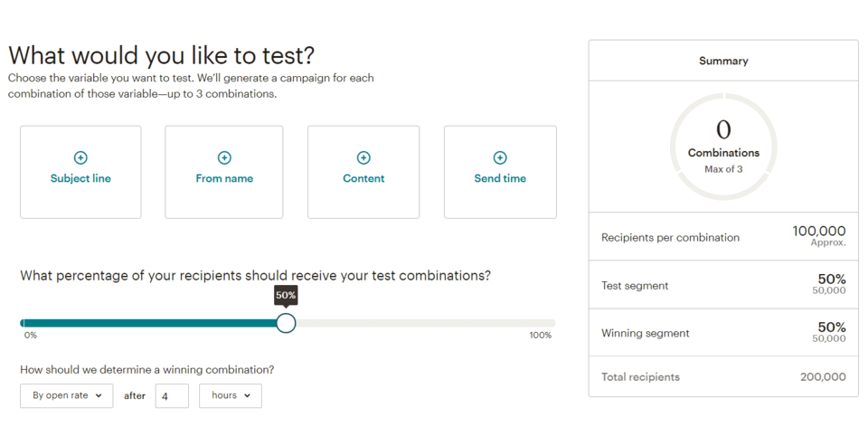Click the Winning segment row label

pyautogui.click(x=645, y=334)
